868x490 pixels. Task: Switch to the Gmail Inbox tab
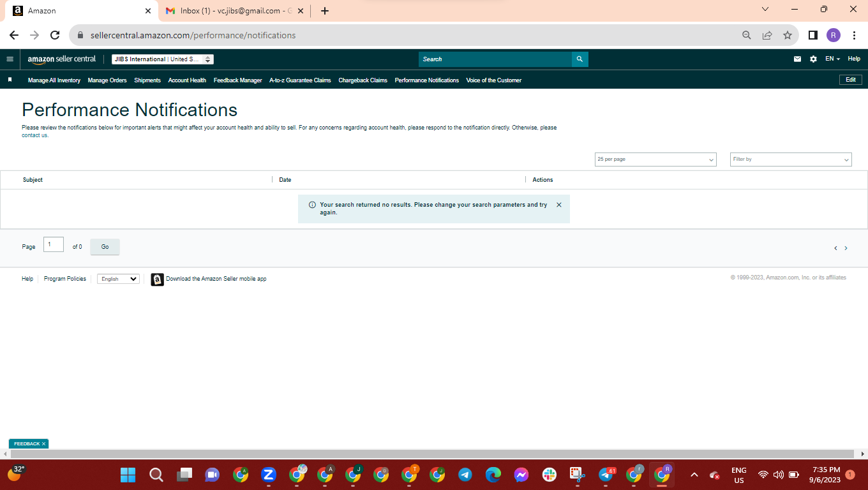pyautogui.click(x=234, y=11)
